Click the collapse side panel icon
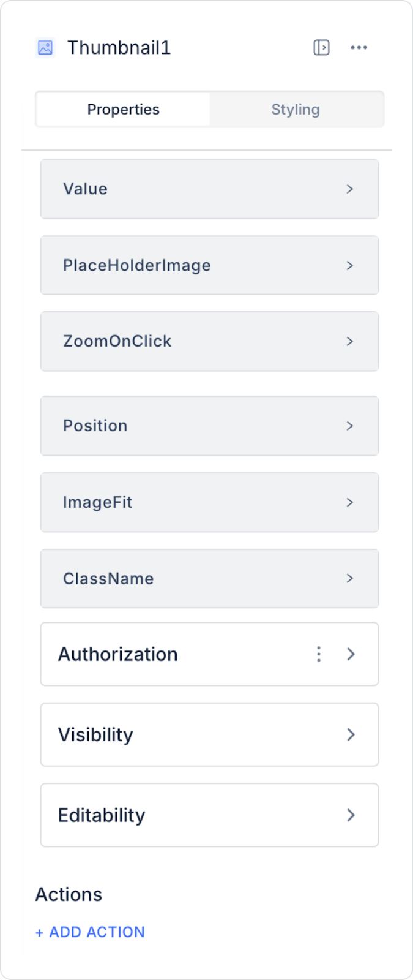 pyautogui.click(x=321, y=48)
